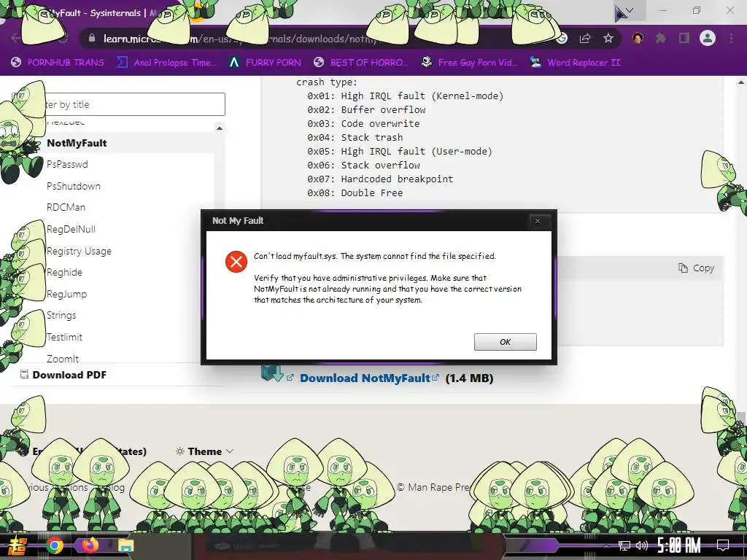Click the text 0x02: Buffer overflow
747x560 pixels.
(366, 109)
